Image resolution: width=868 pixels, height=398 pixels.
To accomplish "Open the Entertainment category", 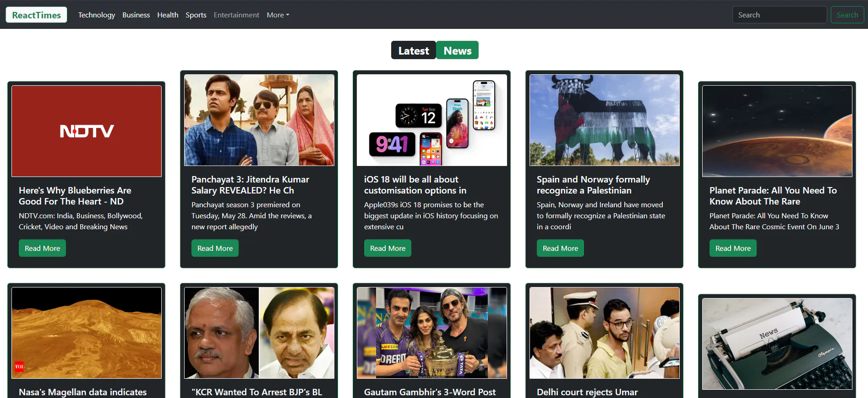I will click(x=236, y=15).
